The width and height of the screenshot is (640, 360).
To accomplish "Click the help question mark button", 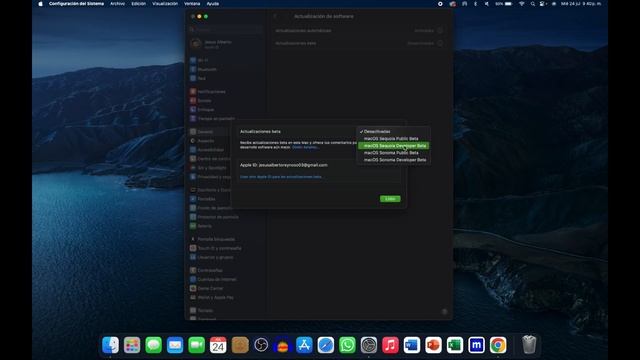I will (x=444, y=312).
